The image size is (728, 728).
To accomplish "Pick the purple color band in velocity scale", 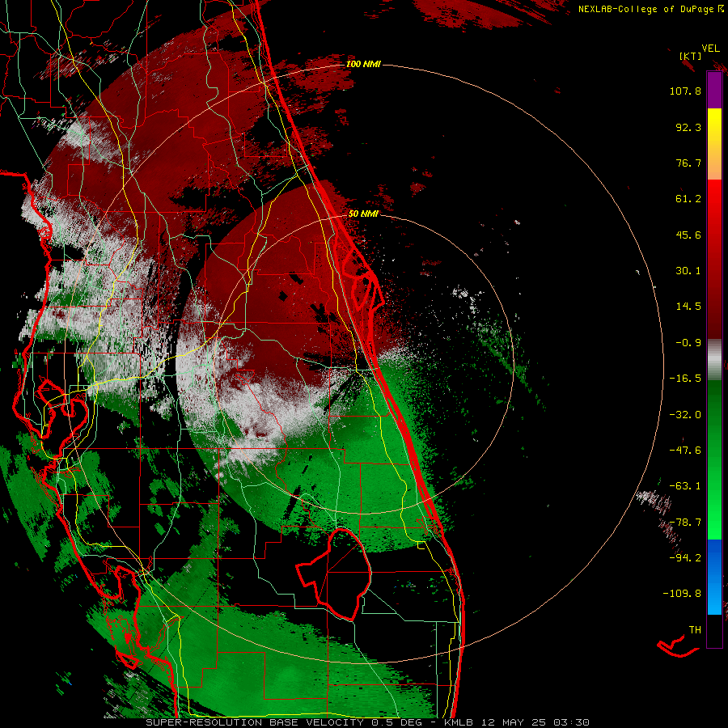I will [714, 90].
